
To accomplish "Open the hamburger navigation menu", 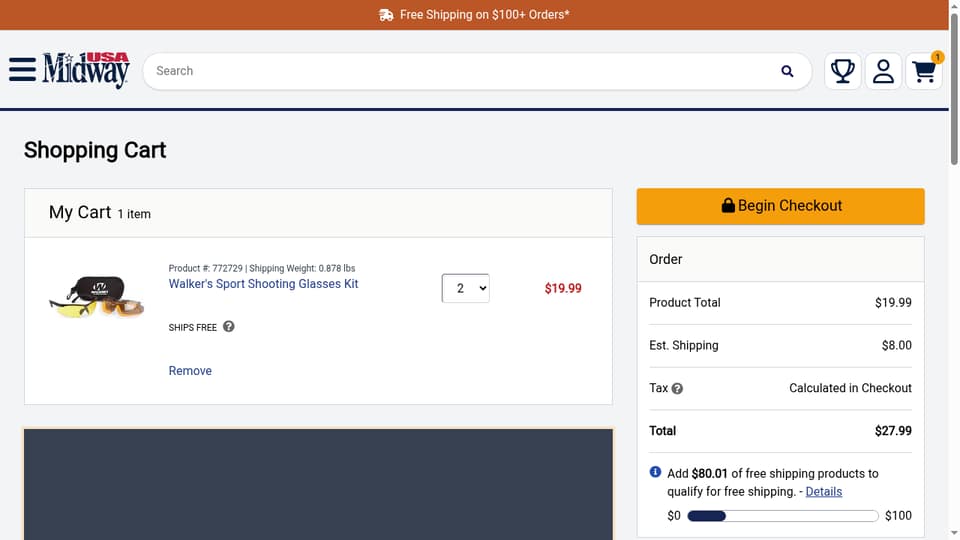I will coord(23,70).
